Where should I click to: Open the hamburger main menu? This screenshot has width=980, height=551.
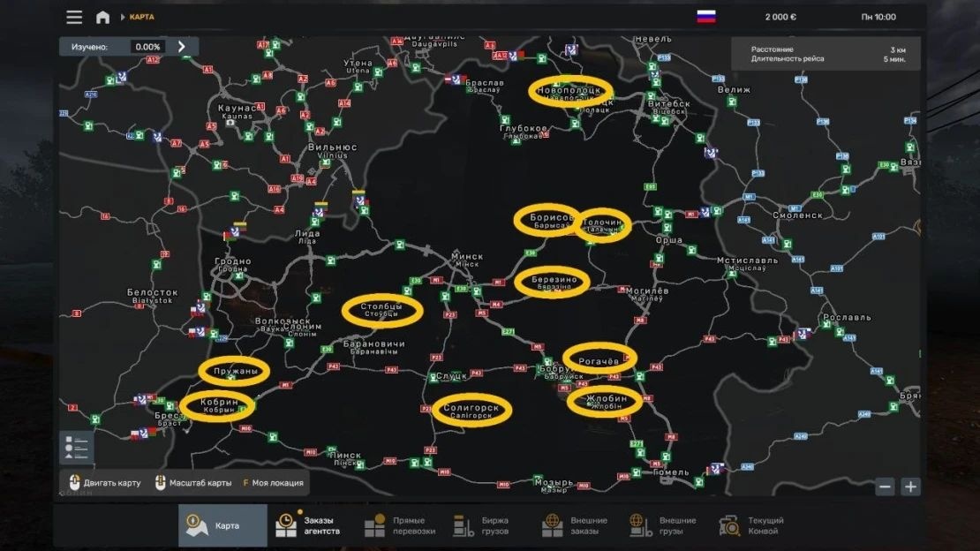tap(74, 17)
